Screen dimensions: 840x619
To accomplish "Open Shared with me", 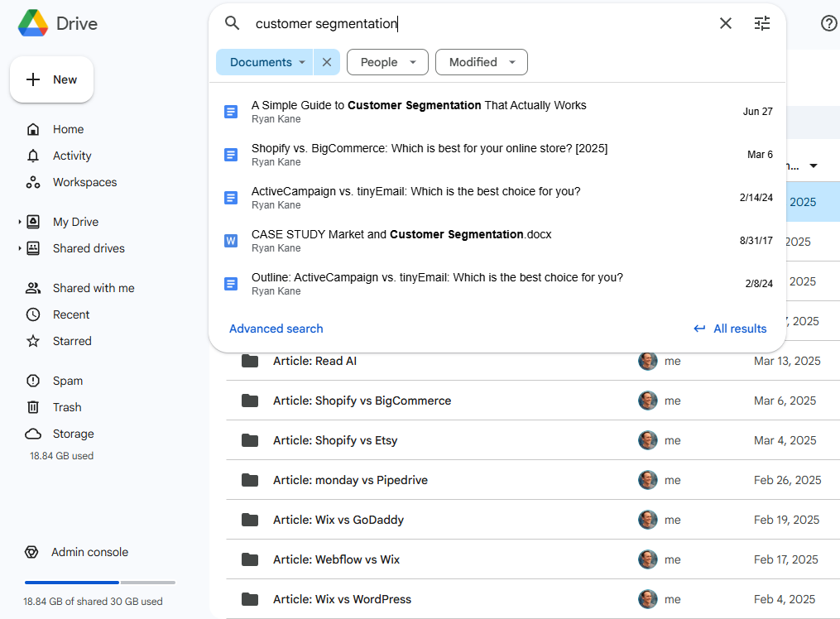I will point(94,288).
